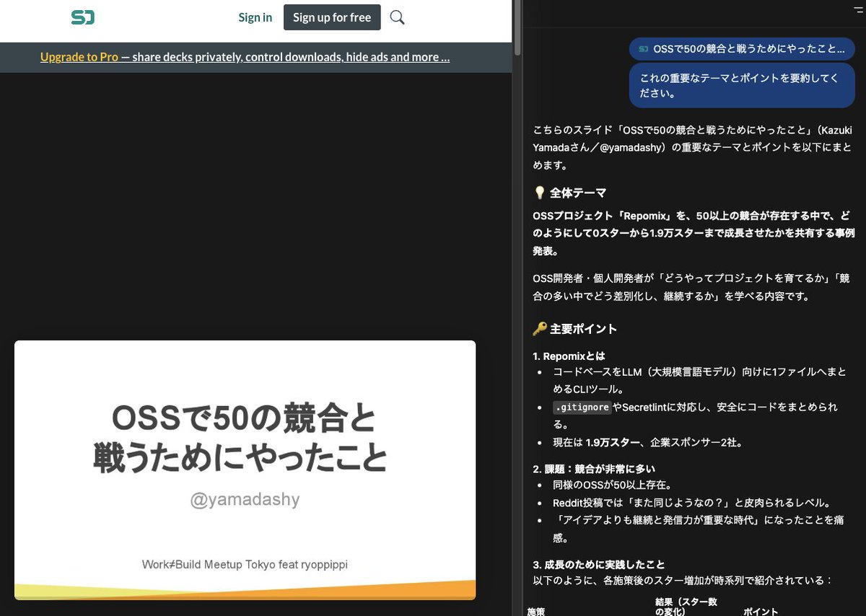Click the bullet '同様のOSSが50以上存在。'
Viewport: 866px width, 616px height.
click(x=613, y=485)
